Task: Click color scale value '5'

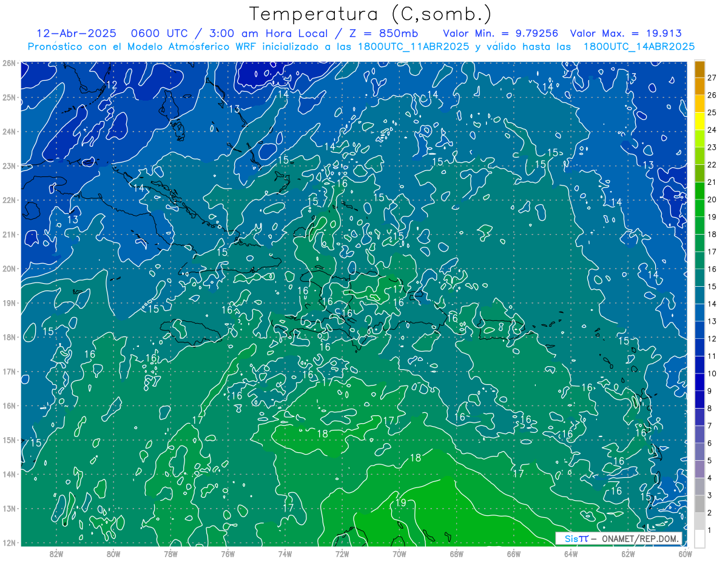Action: (x=710, y=461)
